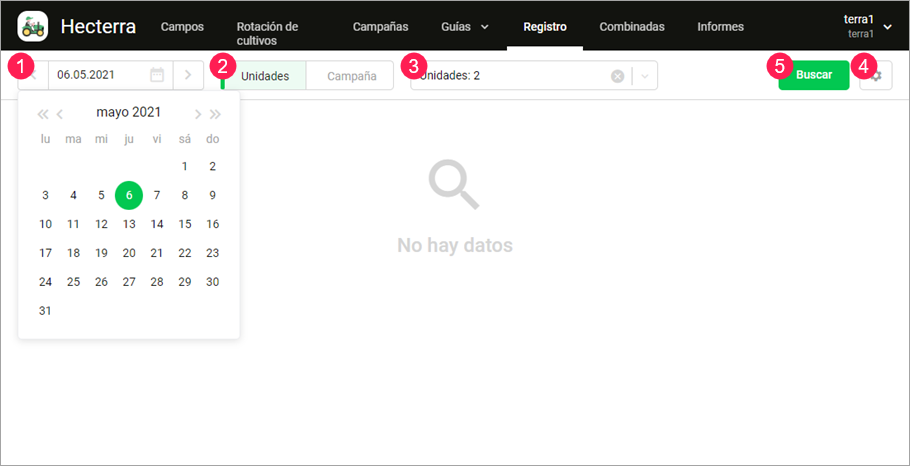910x466 pixels.
Task: Select day 16 in calendar
Action: (x=212, y=224)
